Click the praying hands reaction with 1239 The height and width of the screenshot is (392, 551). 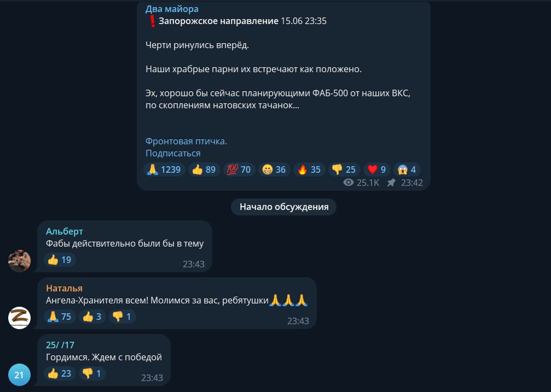point(164,169)
